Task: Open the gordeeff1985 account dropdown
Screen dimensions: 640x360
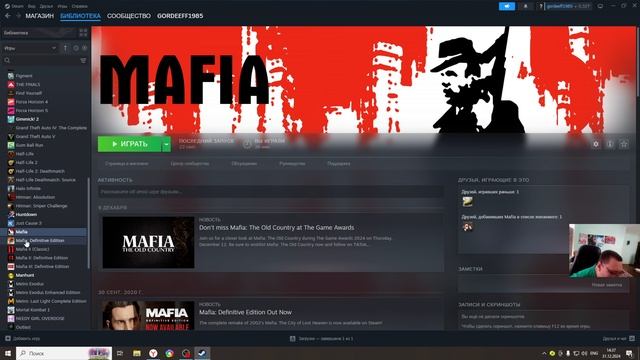Action: pos(568,6)
